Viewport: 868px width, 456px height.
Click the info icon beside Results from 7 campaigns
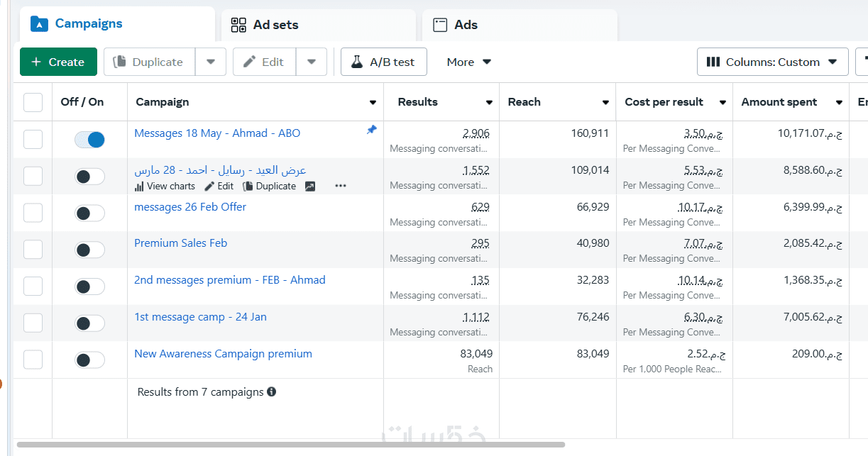272,392
